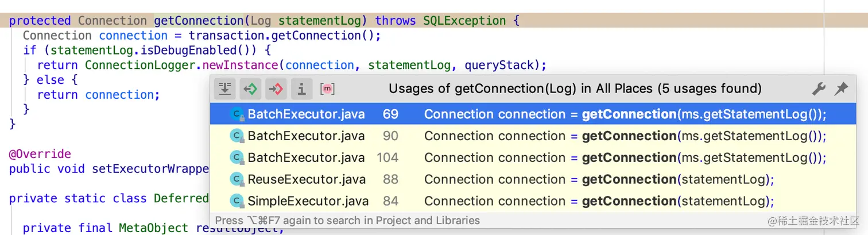Click the getConnection method name in declaration

(x=199, y=21)
